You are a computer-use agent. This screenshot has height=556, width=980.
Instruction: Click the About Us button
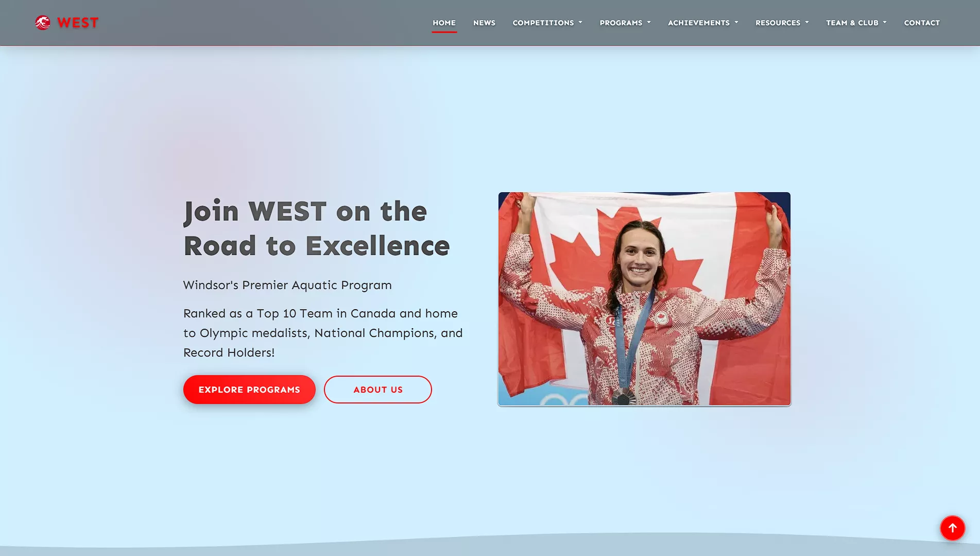[377, 390]
